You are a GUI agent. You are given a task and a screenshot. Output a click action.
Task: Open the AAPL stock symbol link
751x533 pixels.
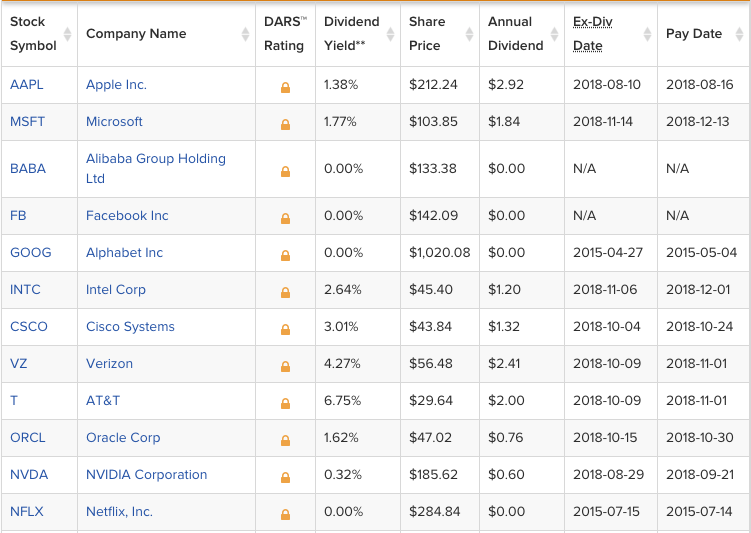(x=27, y=85)
